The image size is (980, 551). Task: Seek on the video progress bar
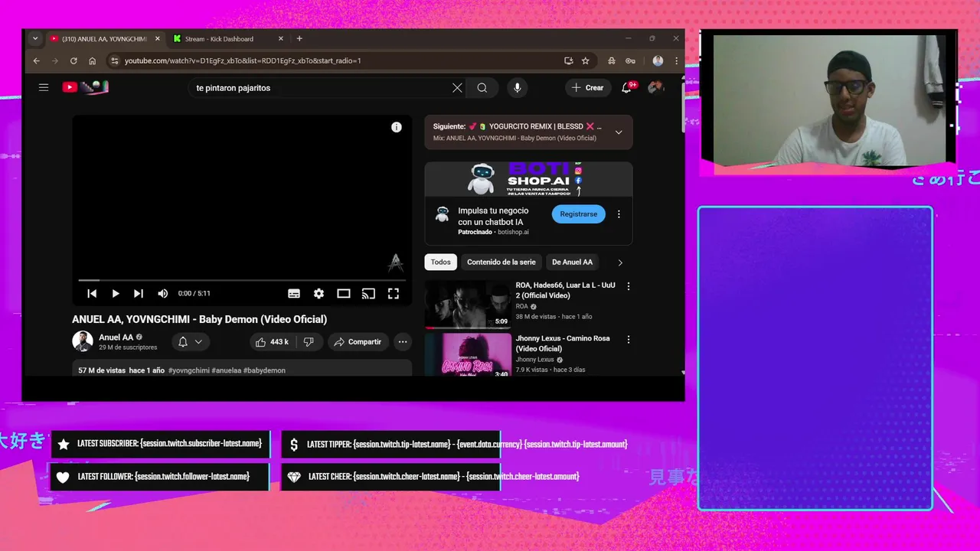[242, 281]
